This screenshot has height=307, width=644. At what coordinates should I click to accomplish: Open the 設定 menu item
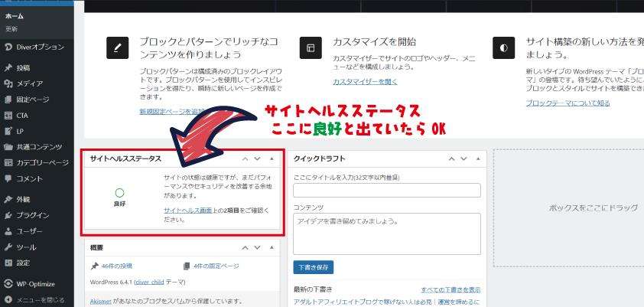coord(23,263)
